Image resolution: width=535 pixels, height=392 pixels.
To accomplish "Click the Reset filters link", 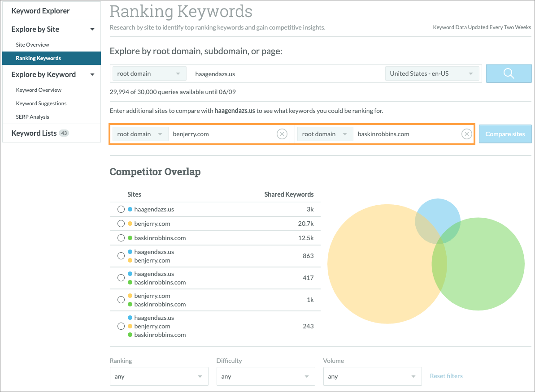I will click(446, 376).
